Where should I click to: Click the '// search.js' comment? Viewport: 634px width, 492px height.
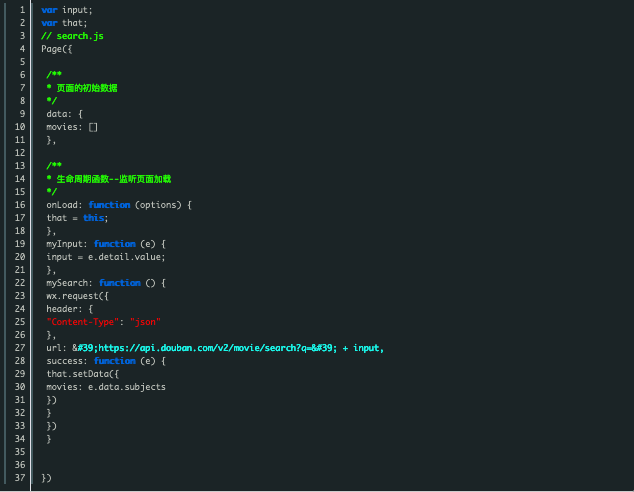tap(72, 36)
